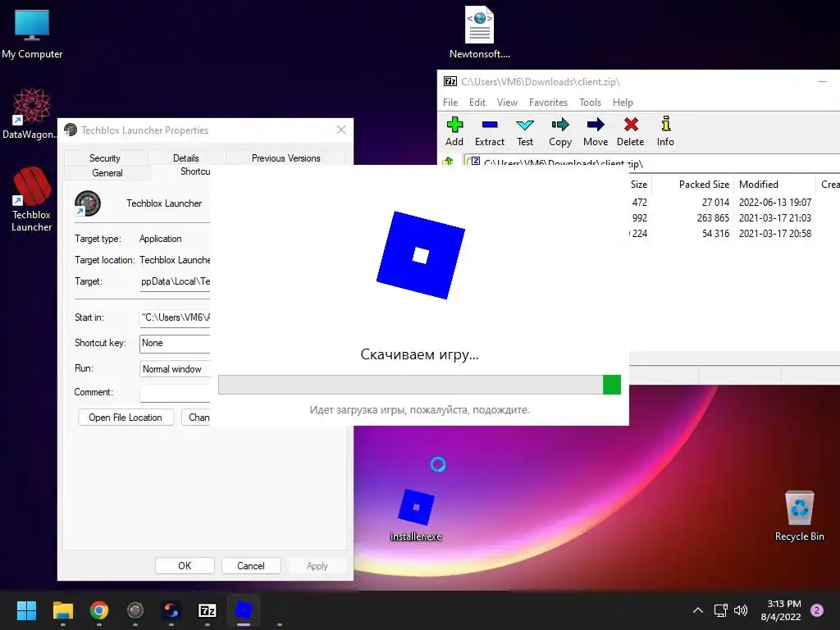
Task: Switch to the General tab
Action: 107,173
